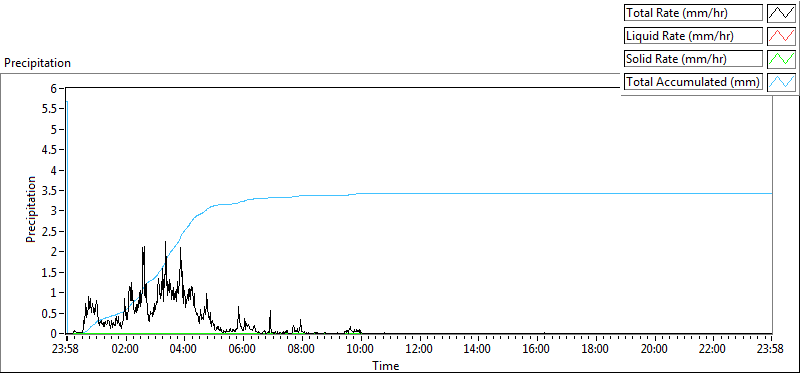Click the 02:00 time axis label

point(126,350)
